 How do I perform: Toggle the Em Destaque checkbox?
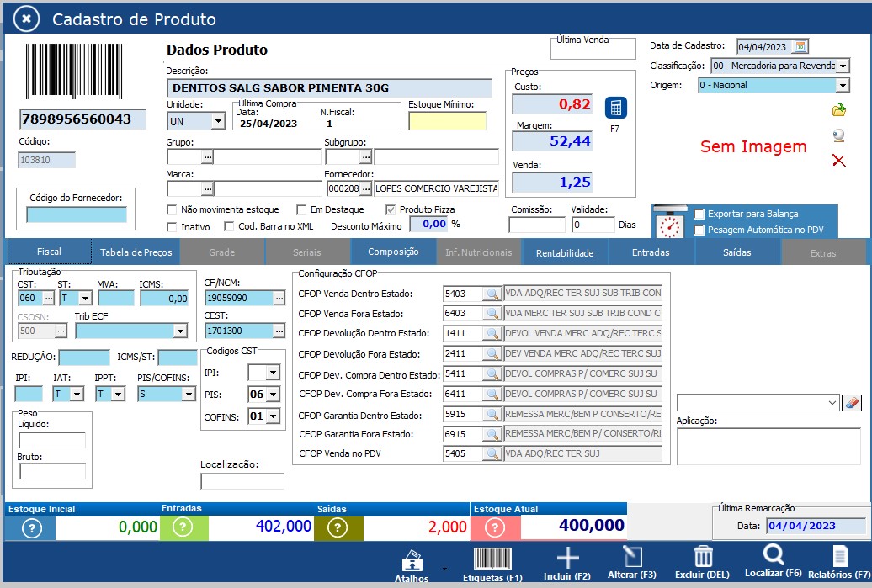click(x=302, y=209)
